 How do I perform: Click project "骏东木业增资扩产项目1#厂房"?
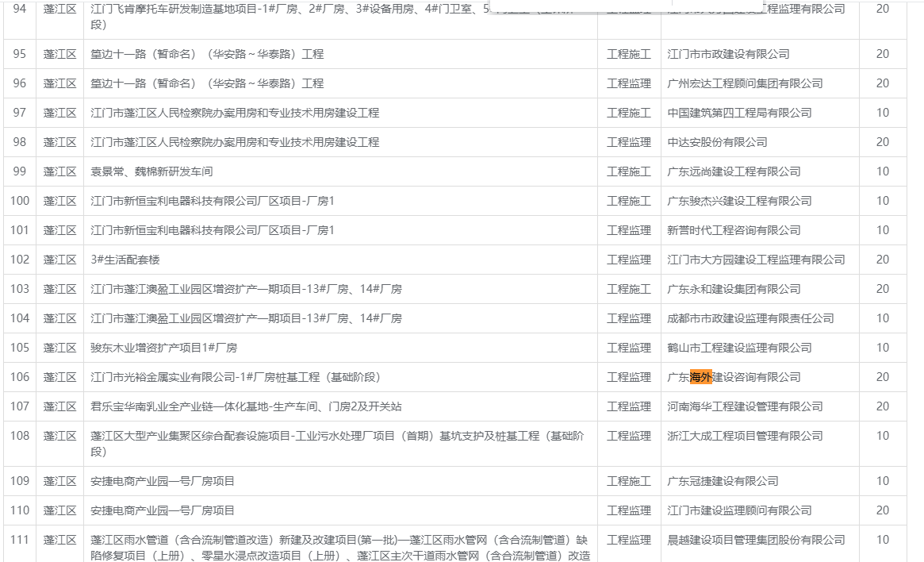coord(163,348)
